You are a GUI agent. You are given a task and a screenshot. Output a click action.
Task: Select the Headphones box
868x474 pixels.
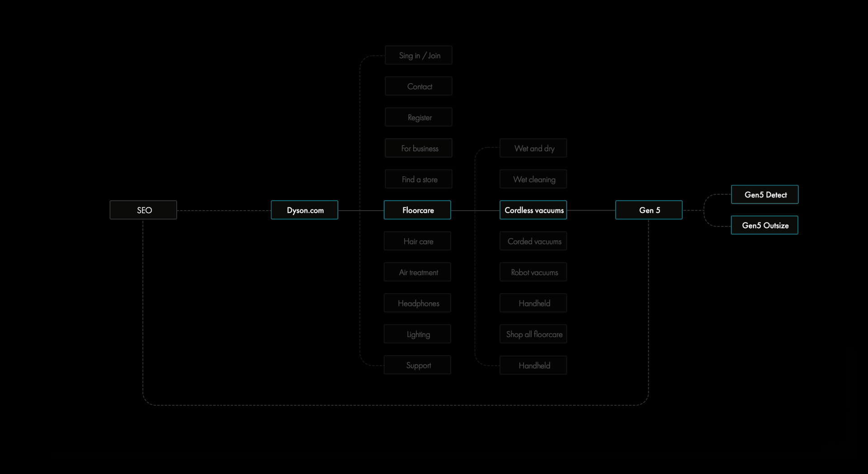[417, 303]
